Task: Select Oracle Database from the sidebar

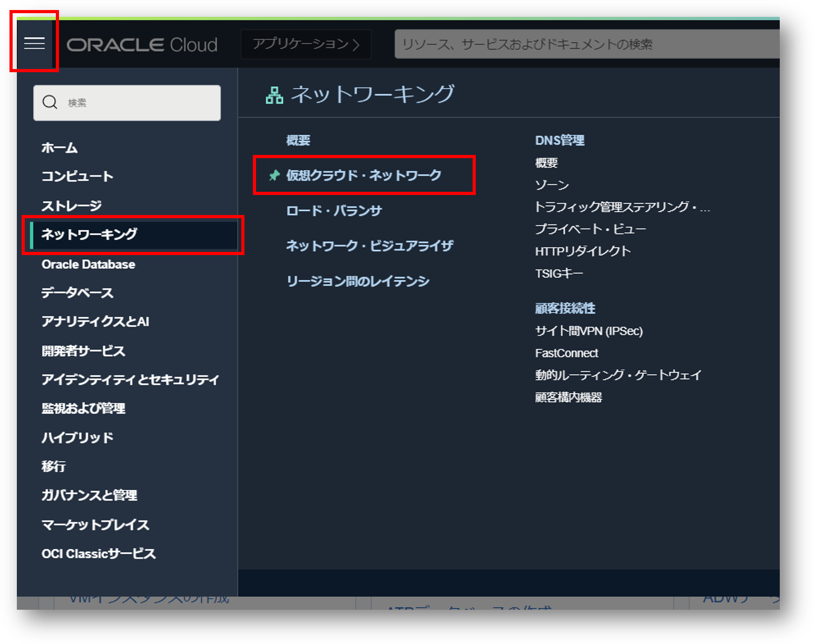Action: click(x=87, y=265)
